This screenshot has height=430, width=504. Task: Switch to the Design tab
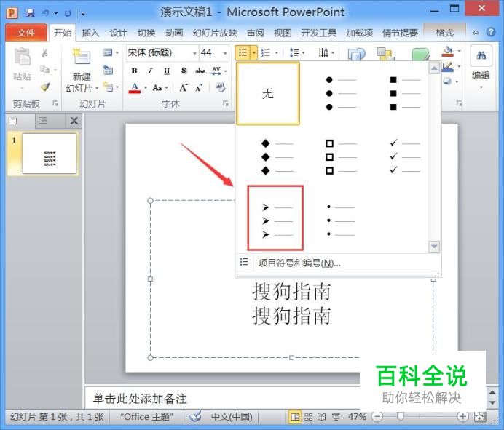coord(118,33)
